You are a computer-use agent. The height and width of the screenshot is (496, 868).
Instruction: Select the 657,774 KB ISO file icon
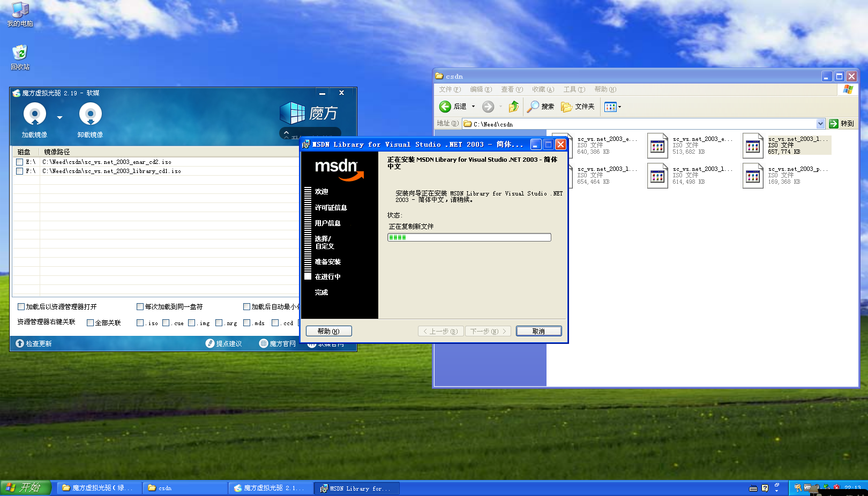[x=753, y=146]
